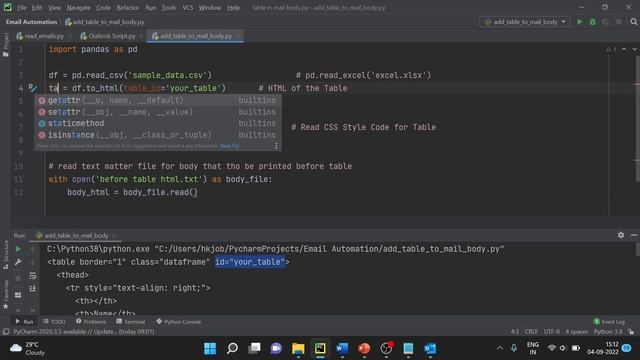Viewport: 640px width, 360px height.
Task: Open the VCS menu
Action: click(x=187, y=7)
